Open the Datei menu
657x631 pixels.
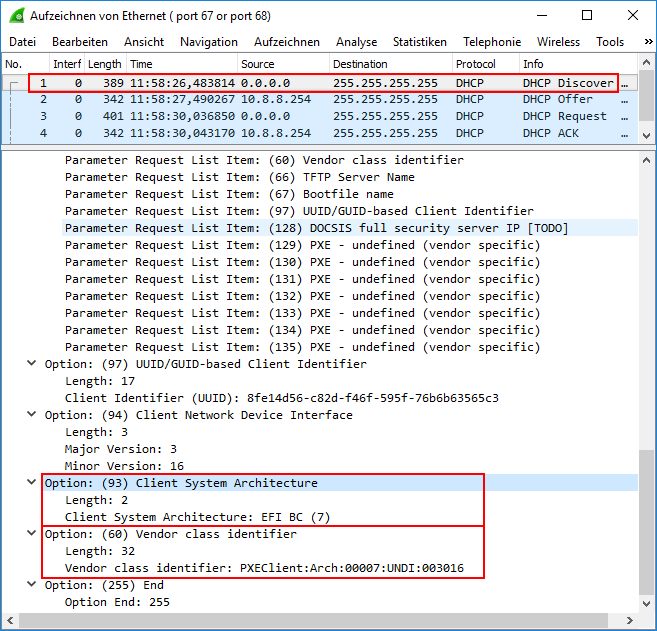[x=22, y=42]
